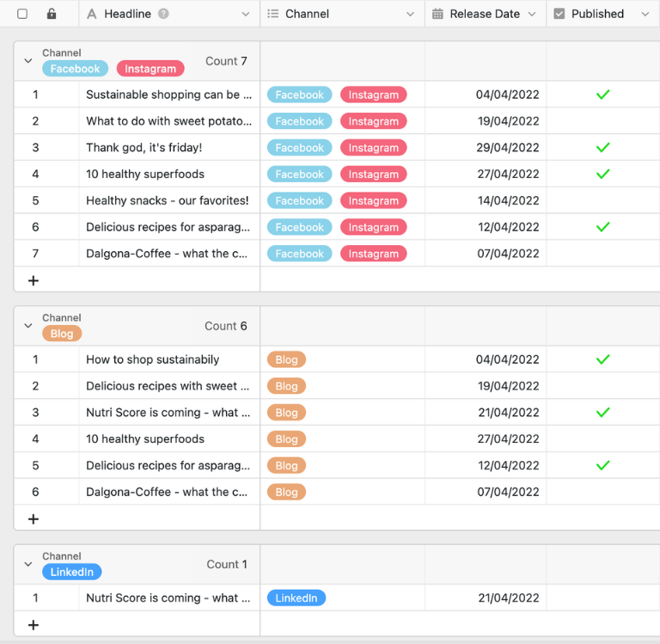Select the 04/04/2022 date in Blog group
Screen dimensions: 660x644
[x=507, y=359]
